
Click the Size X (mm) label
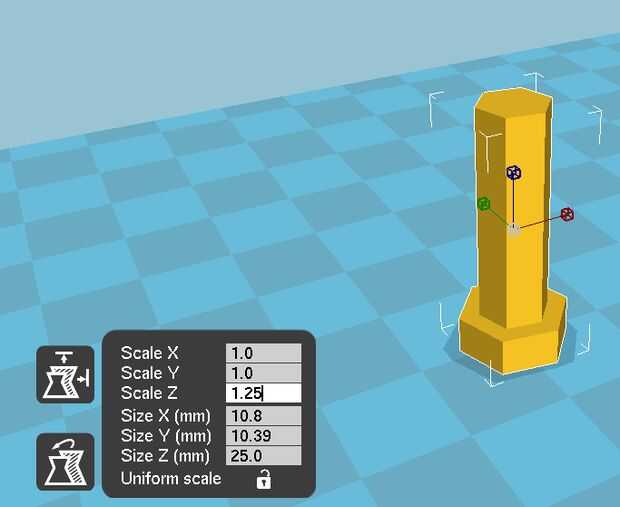[166, 416]
